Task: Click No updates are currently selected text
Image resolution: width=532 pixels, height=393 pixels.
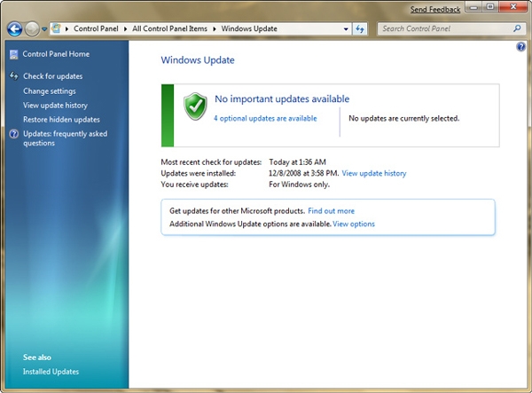Action: 404,119
